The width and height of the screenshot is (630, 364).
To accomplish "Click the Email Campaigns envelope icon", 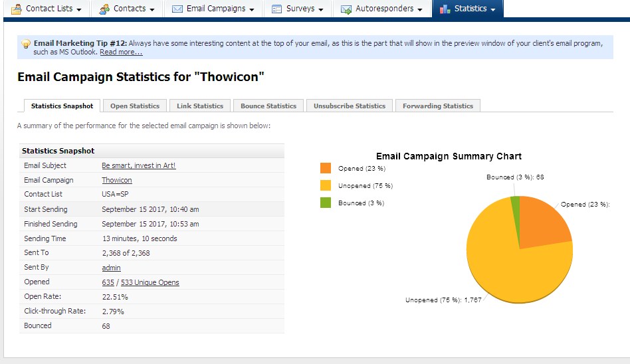I will tap(177, 9).
